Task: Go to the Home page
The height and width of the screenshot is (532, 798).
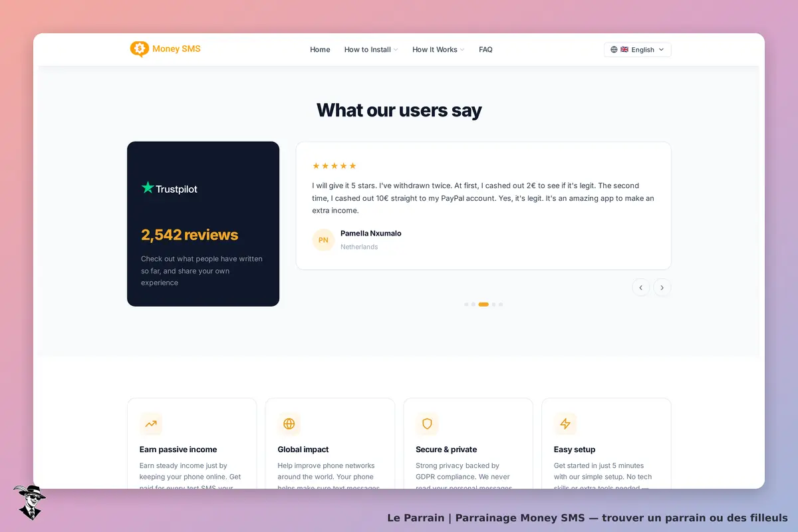Action: (x=320, y=49)
